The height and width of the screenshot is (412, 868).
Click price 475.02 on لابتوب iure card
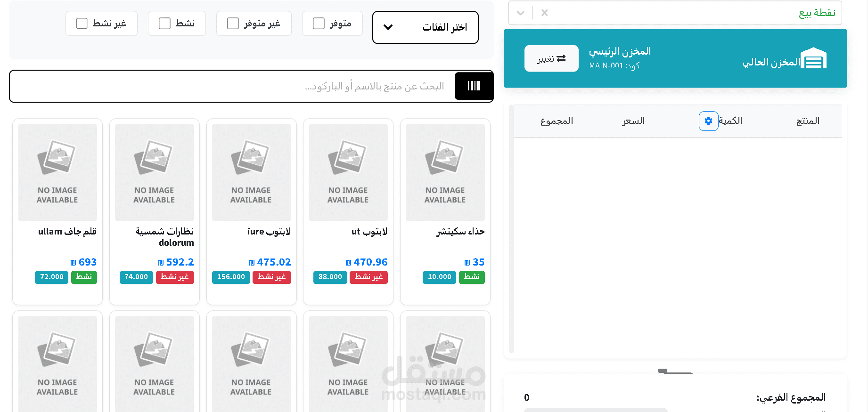[270, 262]
